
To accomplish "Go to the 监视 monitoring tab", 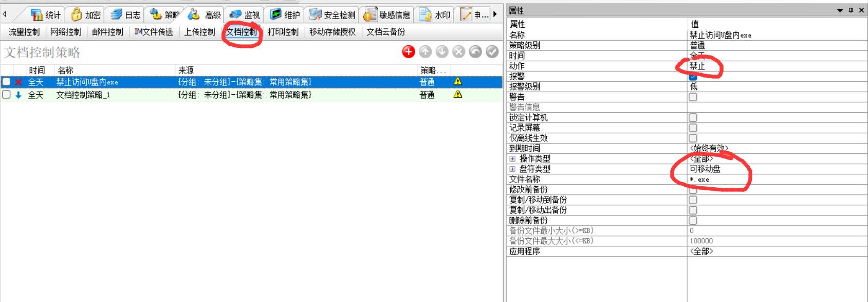I will [x=245, y=15].
